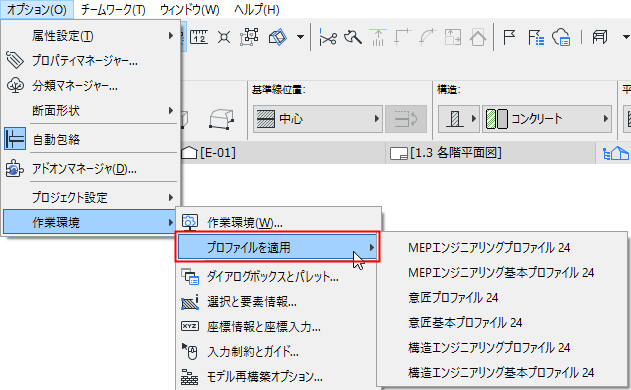Select the scissors trim tool

coord(328,37)
